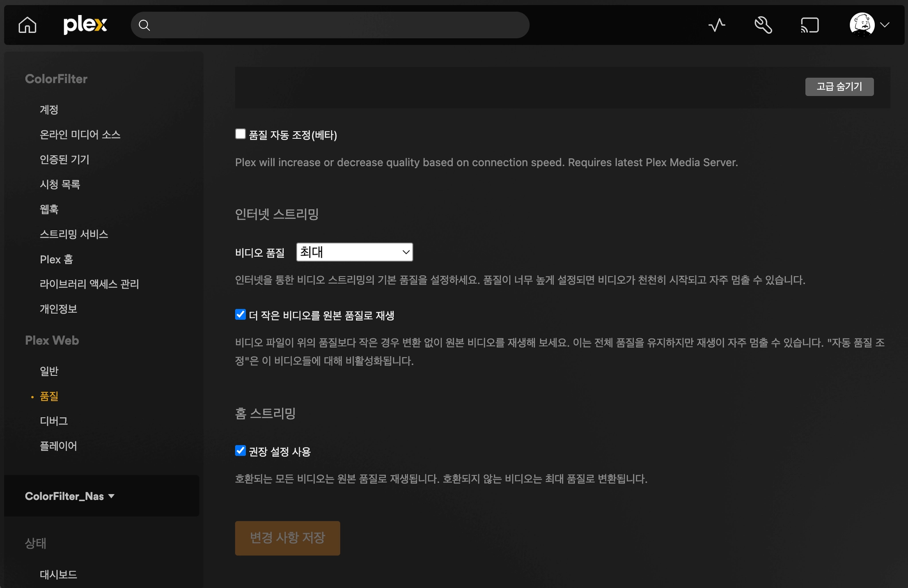Expand the ColorFilter_Nas server selector
This screenshot has height=588, width=908.
click(70, 496)
